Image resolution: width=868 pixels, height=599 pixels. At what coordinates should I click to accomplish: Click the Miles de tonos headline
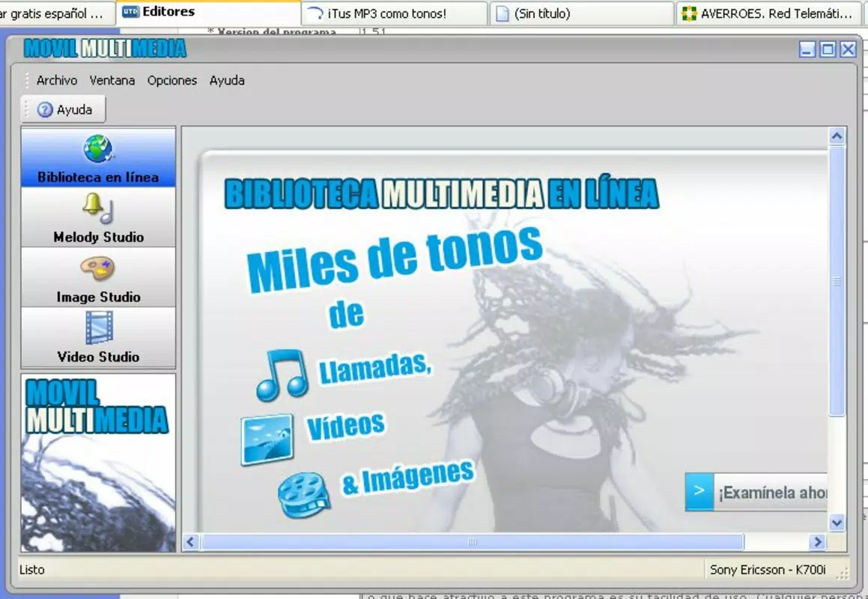pyautogui.click(x=395, y=259)
